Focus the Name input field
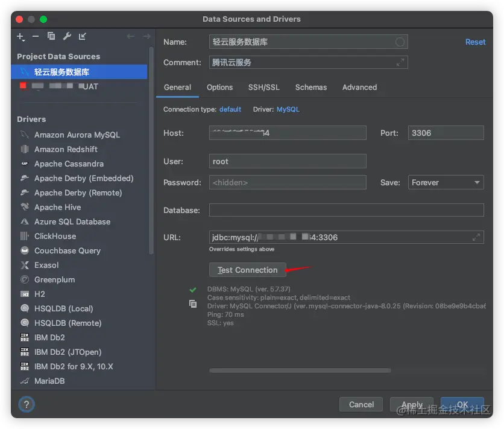504x429 pixels. 308,42
